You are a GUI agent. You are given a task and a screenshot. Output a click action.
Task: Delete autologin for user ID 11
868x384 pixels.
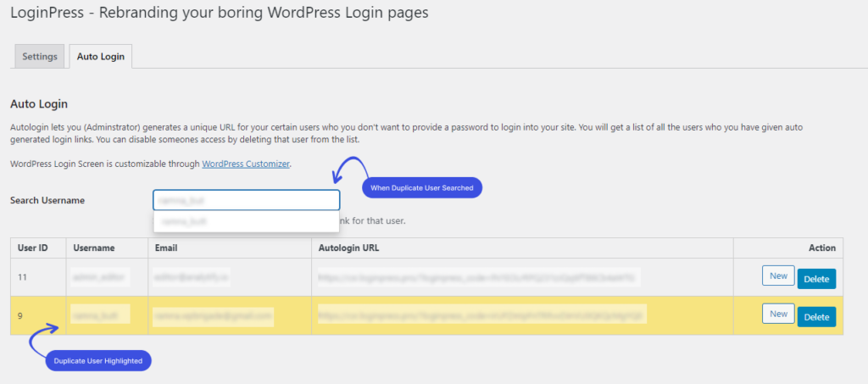click(816, 279)
